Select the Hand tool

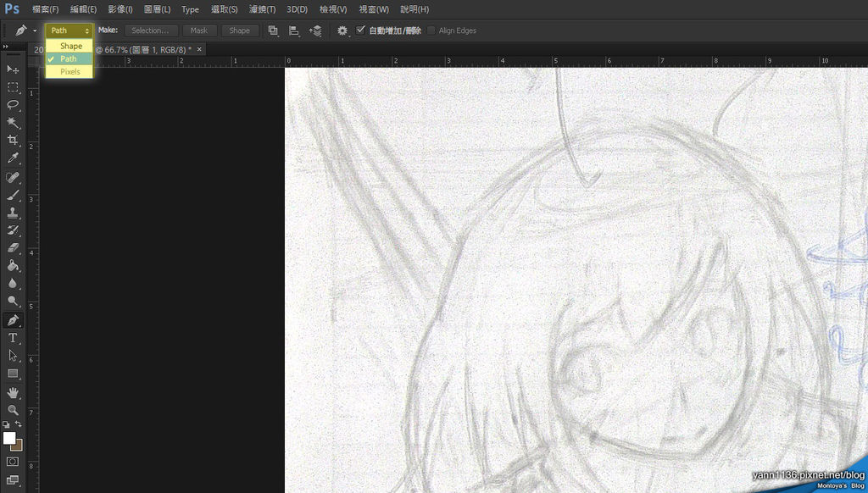(13, 392)
